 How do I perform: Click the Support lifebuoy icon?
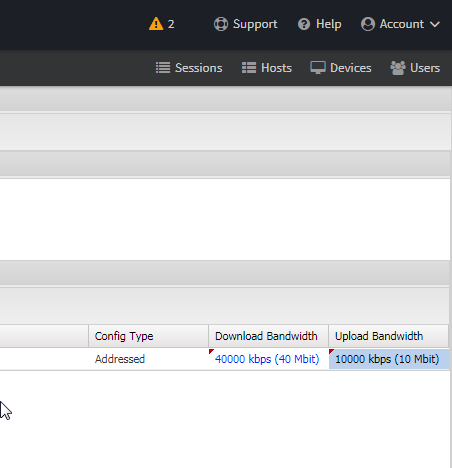pos(221,24)
